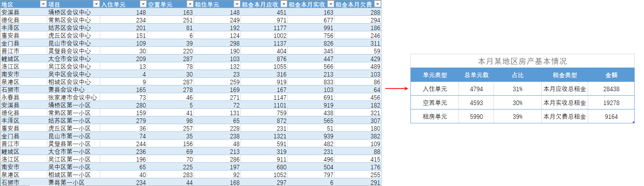Click summary title 本月某地区房产基本情况

[x=522, y=61]
